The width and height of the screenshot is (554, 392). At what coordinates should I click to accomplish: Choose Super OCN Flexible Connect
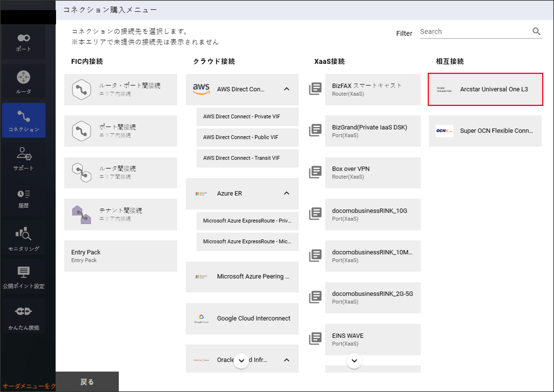click(485, 131)
